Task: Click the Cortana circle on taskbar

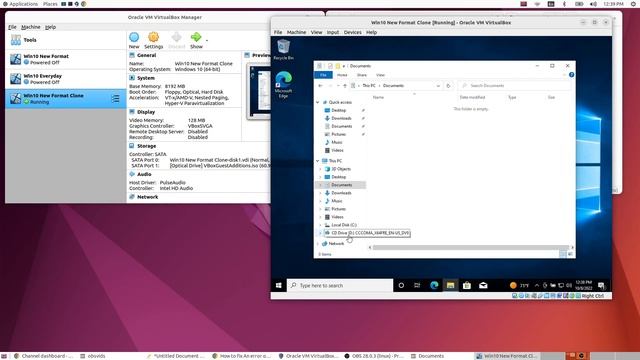Action: [x=401, y=285]
